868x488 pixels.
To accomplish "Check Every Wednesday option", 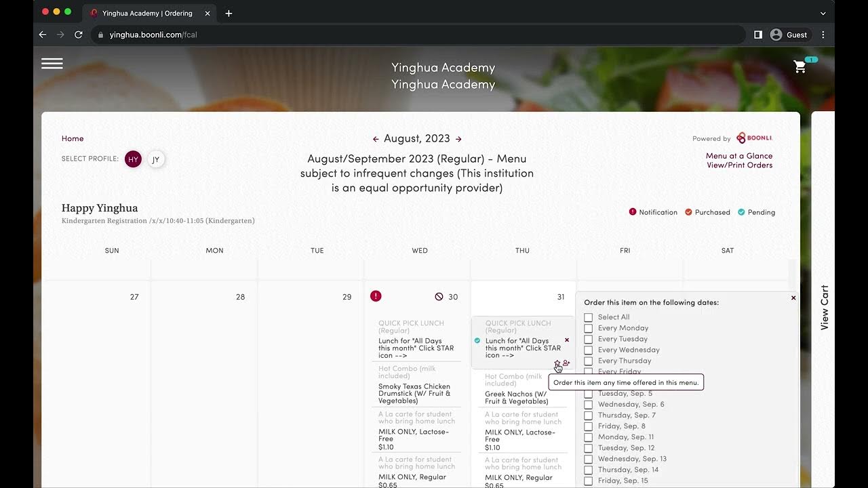I will click(x=588, y=350).
